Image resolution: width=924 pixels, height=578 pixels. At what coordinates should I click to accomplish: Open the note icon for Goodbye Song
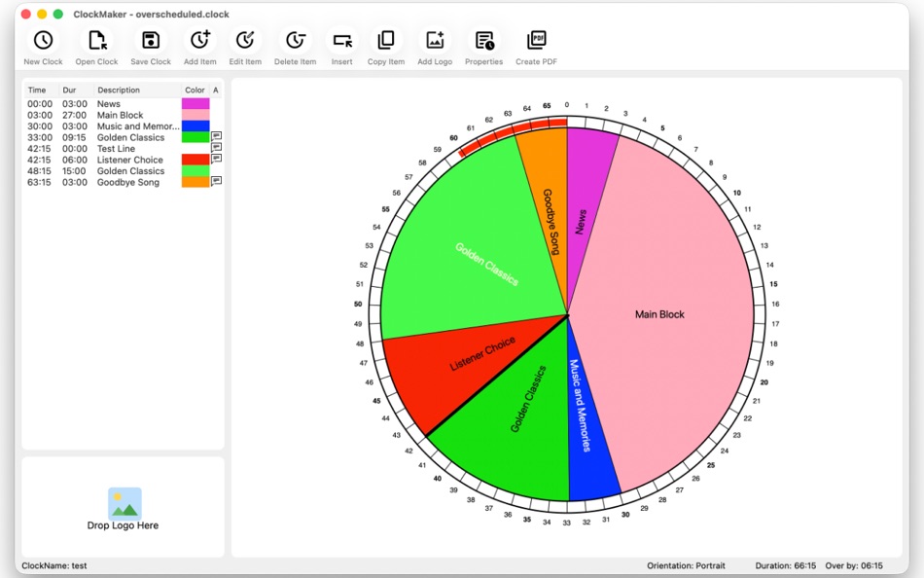[216, 180]
